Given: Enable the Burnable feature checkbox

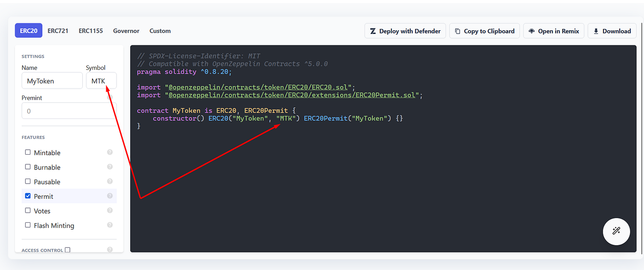Looking at the screenshot, I should click(28, 167).
